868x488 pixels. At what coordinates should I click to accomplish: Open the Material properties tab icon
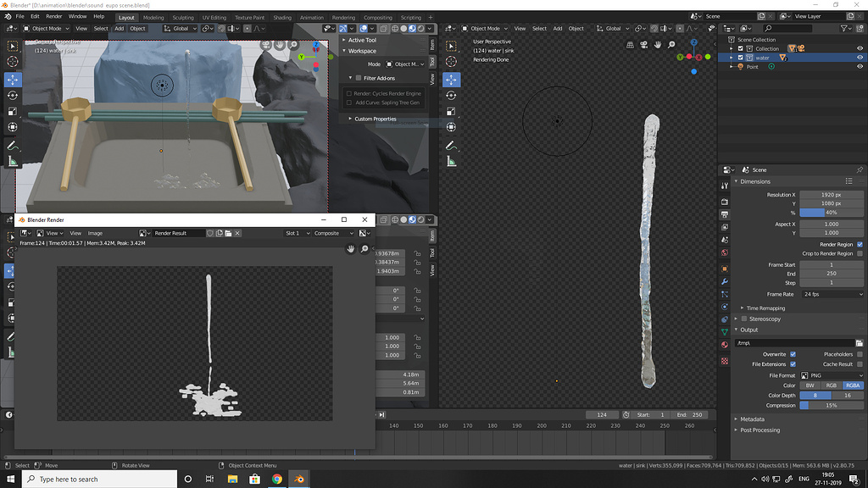[725, 345]
